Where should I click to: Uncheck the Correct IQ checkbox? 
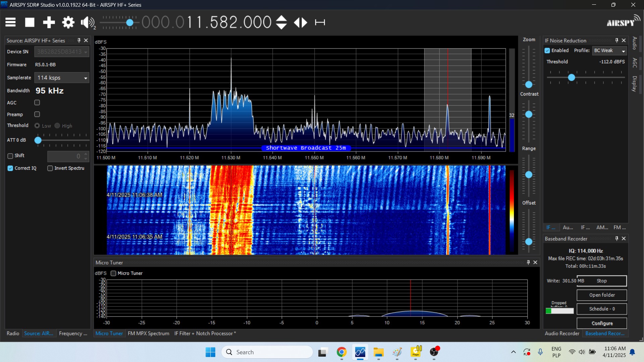[10, 168]
